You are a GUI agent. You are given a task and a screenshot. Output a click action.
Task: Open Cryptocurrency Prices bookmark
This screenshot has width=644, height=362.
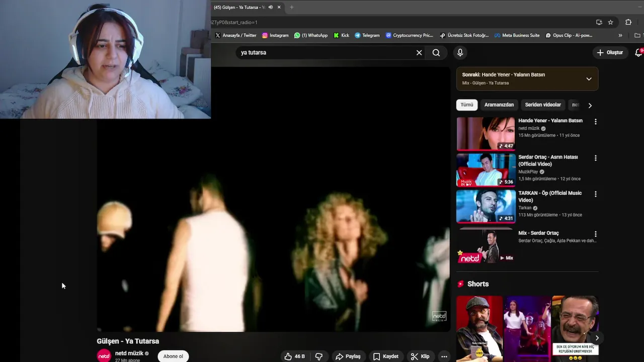[x=409, y=35]
